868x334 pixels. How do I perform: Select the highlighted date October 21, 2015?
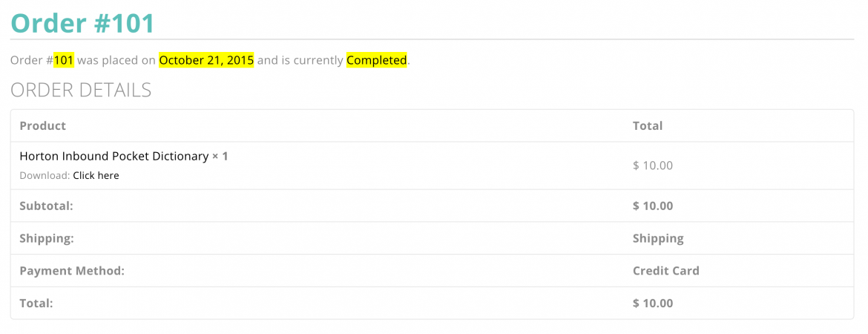pos(206,60)
